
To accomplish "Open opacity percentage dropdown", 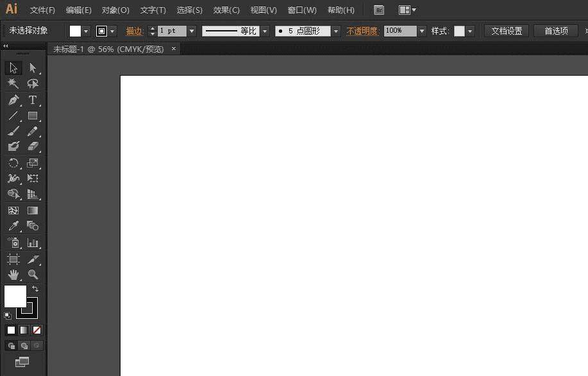I will click(422, 31).
